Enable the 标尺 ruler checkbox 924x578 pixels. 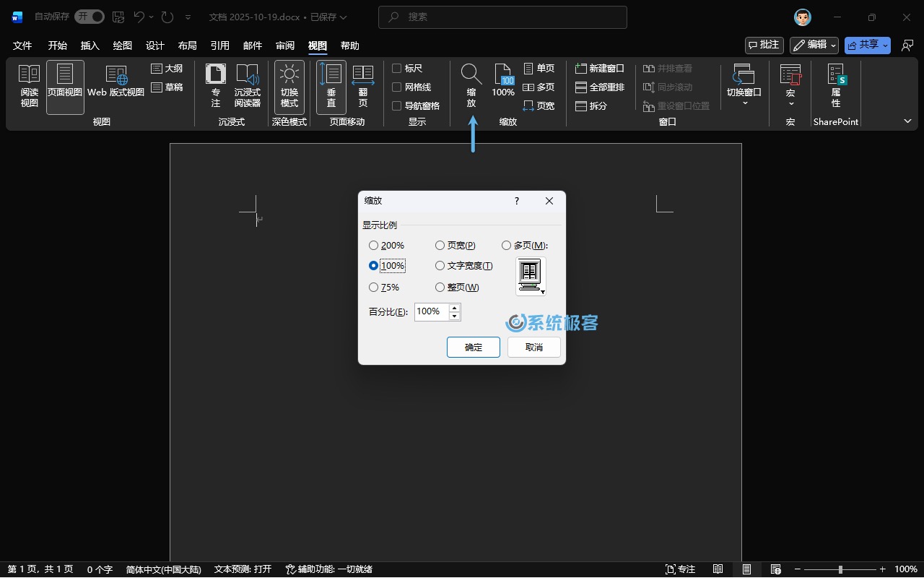point(396,69)
